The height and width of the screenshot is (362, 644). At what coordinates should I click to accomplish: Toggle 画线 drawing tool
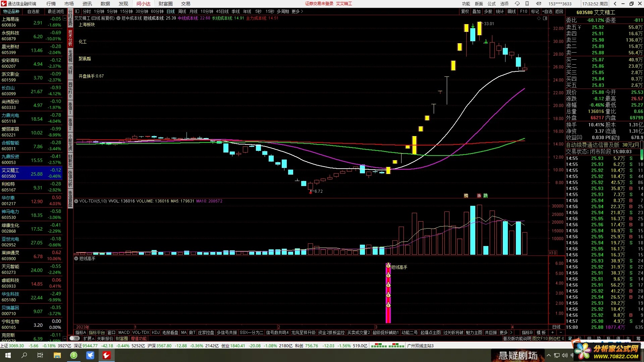[x=512, y=11]
